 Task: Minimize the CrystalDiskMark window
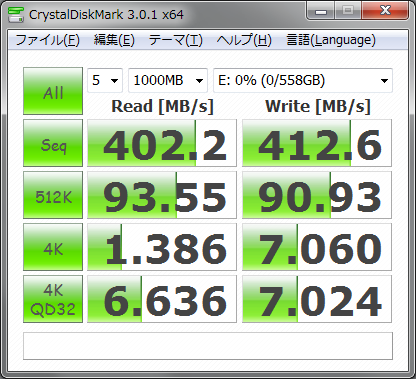(320, 11)
